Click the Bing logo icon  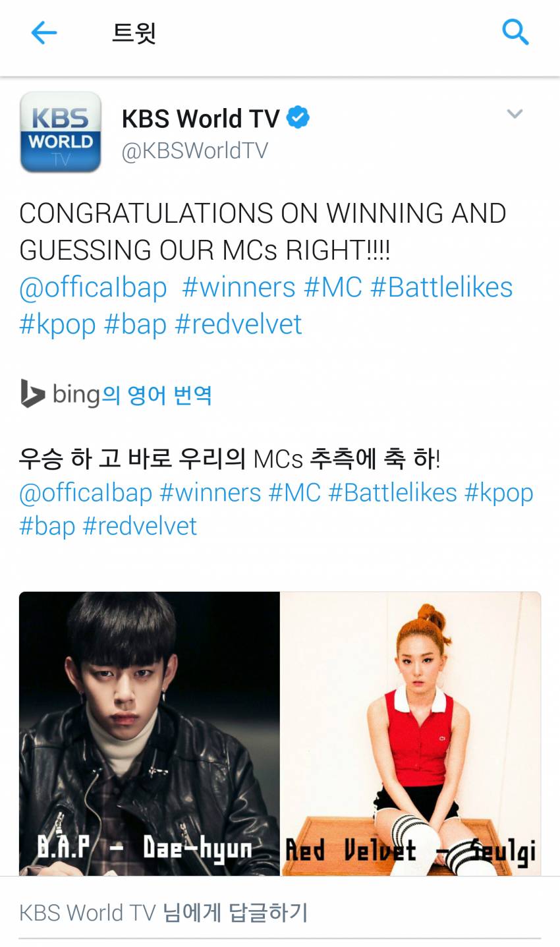pos(32,393)
